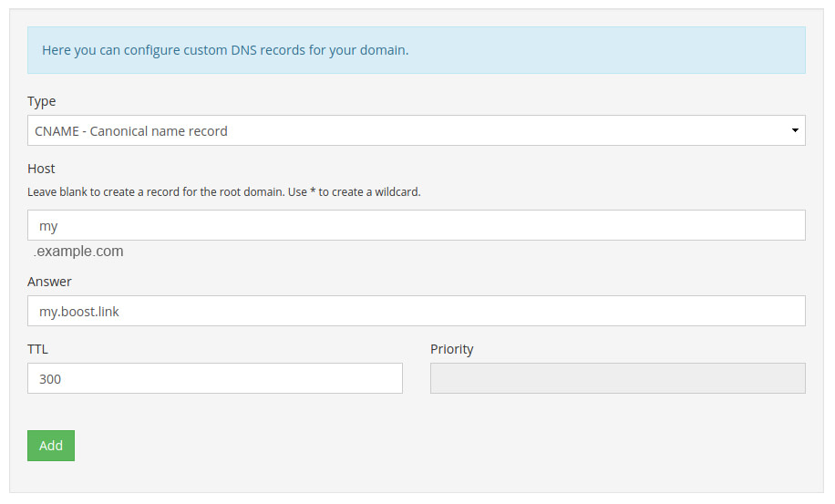Screen dimensions: 835x504
Task: Click the 'Host' field label
Action: pos(41,169)
